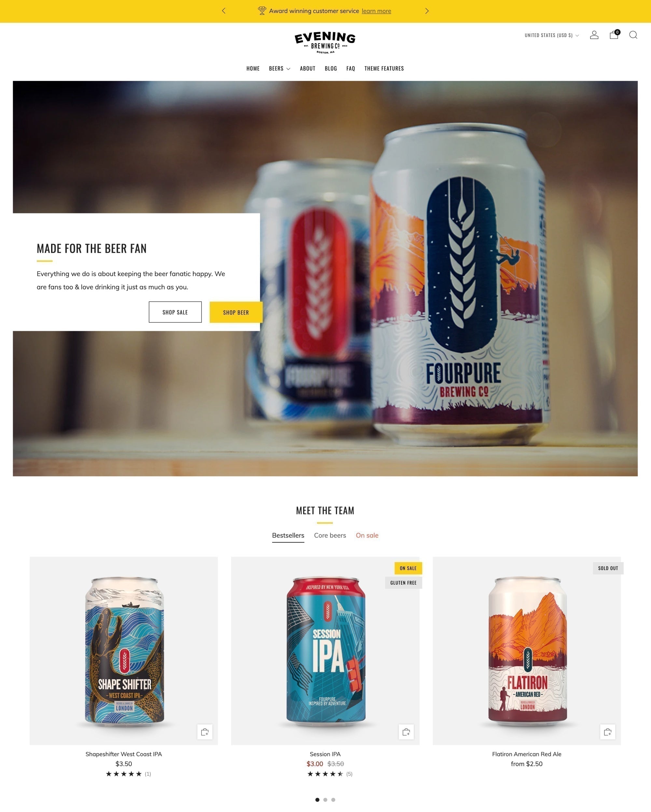The image size is (651, 812).
Task: Click the back arrow in announcement bar
Action: pos(225,11)
